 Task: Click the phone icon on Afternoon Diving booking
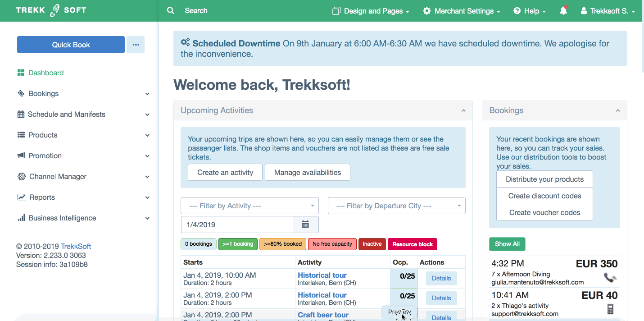pyautogui.click(x=610, y=278)
